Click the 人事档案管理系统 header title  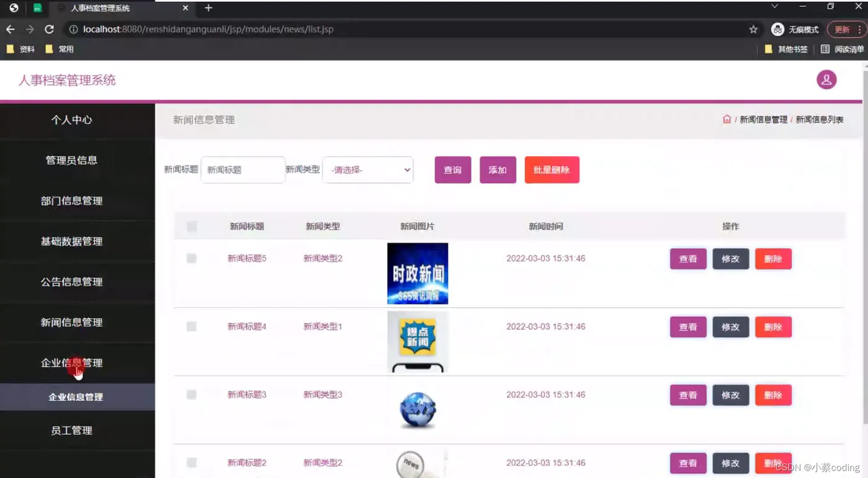coord(67,80)
